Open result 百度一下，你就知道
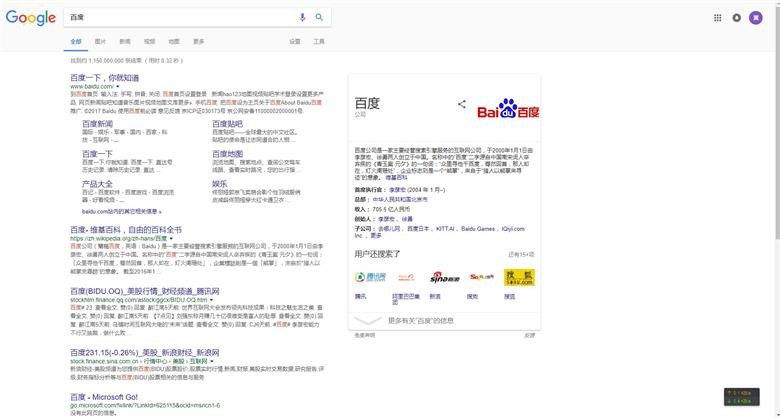Screen dimensions: 780x418 104,78
